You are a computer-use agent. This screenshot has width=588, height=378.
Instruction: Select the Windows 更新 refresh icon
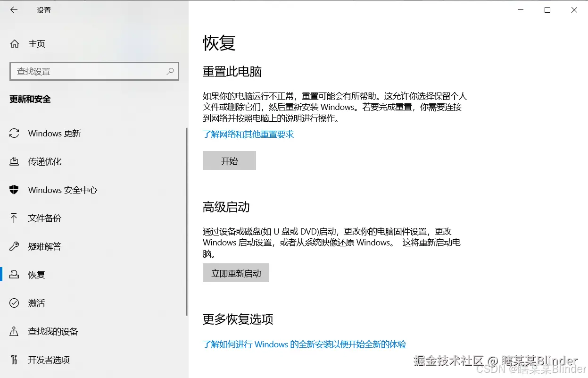tap(14, 134)
